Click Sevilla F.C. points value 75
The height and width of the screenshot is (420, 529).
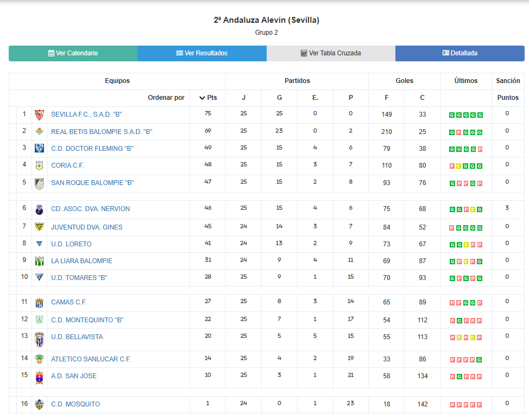pyautogui.click(x=208, y=113)
